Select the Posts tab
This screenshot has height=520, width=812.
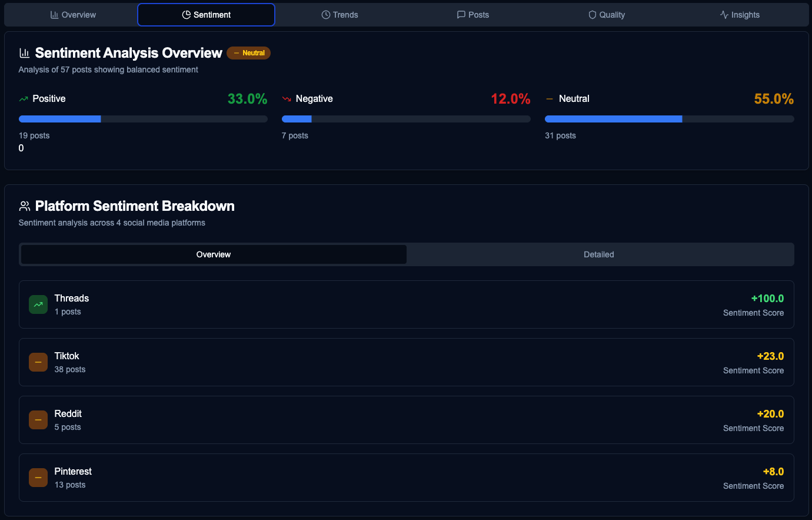click(x=473, y=14)
